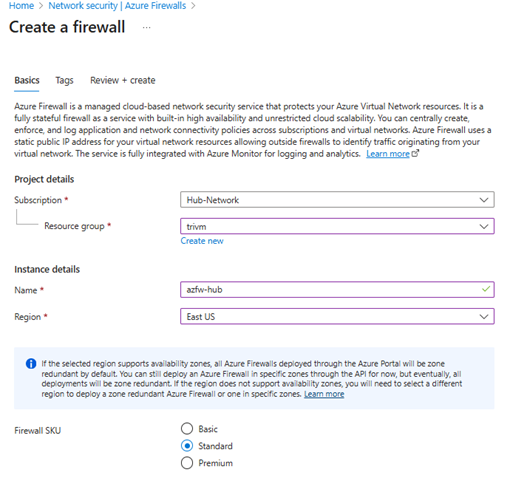527x478 pixels.
Task: Click the ellipsis icon beside Create a firewall
Action: [x=147, y=28]
